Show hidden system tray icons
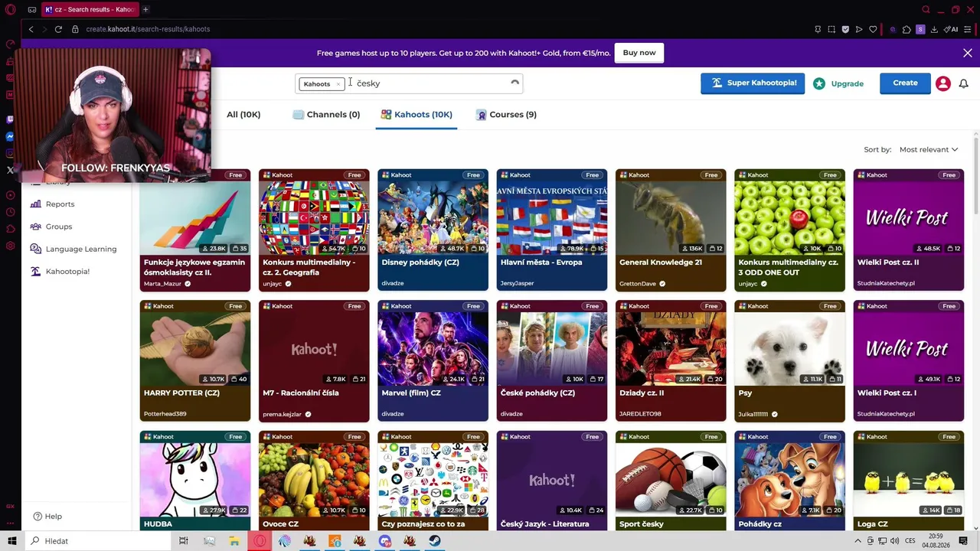980x551 pixels. click(857, 541)
